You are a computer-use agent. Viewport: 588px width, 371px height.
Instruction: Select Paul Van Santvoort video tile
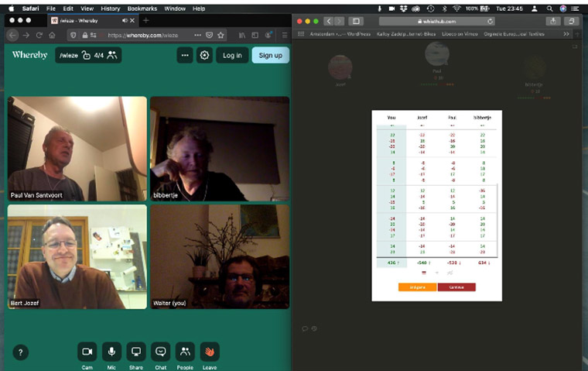point(77,149)
